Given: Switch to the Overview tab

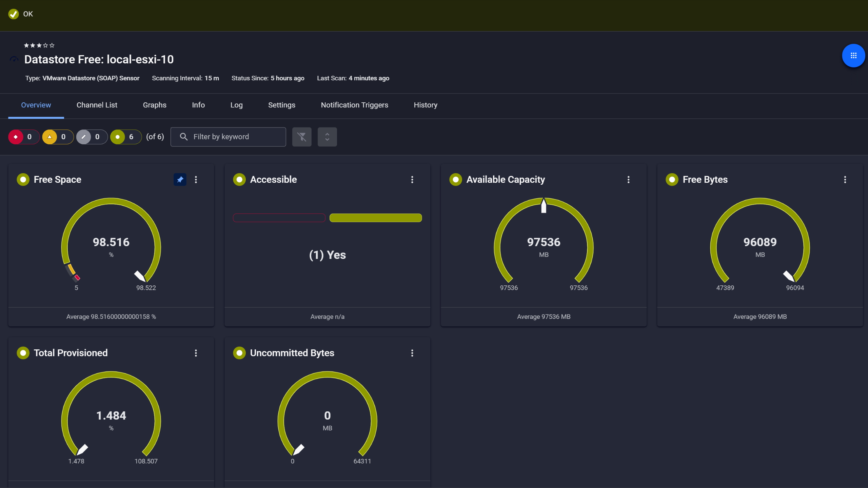Looking at the screenshot, I should click(x=36, y=105).
